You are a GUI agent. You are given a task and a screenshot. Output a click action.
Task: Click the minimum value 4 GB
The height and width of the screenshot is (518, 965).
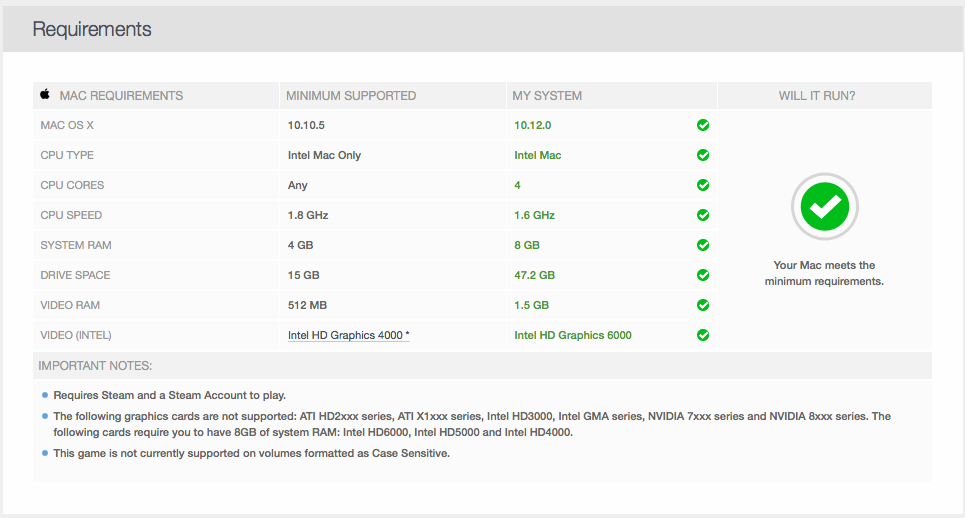pos(300,245)
